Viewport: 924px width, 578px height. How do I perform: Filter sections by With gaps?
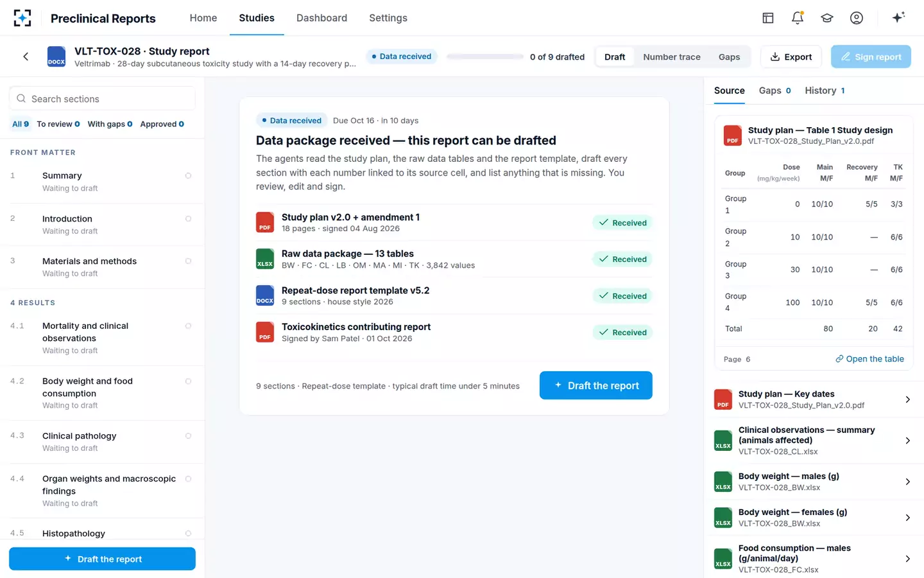pyautogui.click(x=110, y=124)
